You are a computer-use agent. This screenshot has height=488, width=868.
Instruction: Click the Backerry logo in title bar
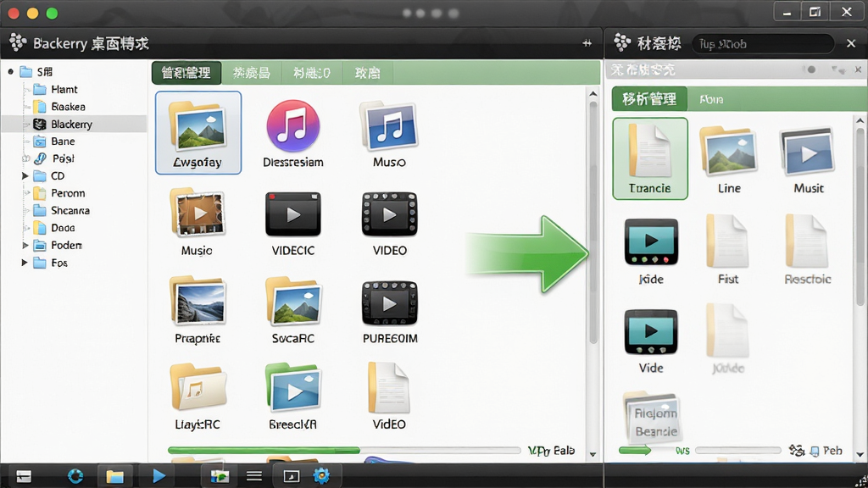point(18,42)
